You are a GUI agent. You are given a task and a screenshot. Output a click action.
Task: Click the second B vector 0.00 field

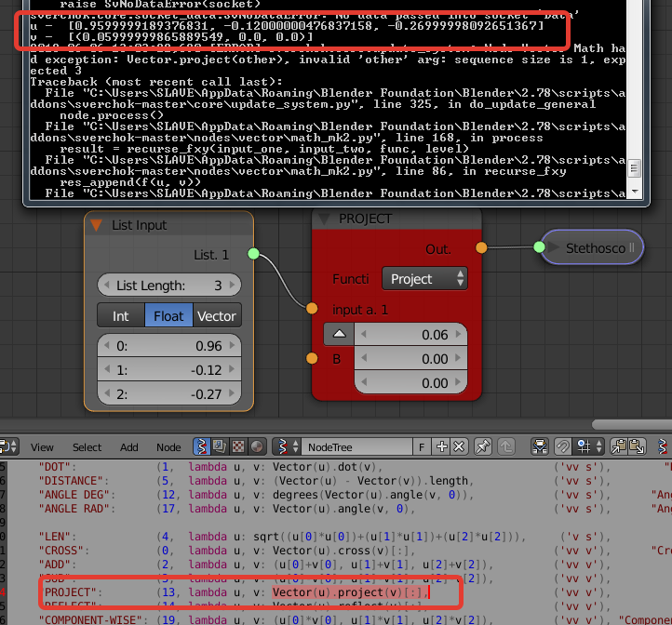click(410, 358)
